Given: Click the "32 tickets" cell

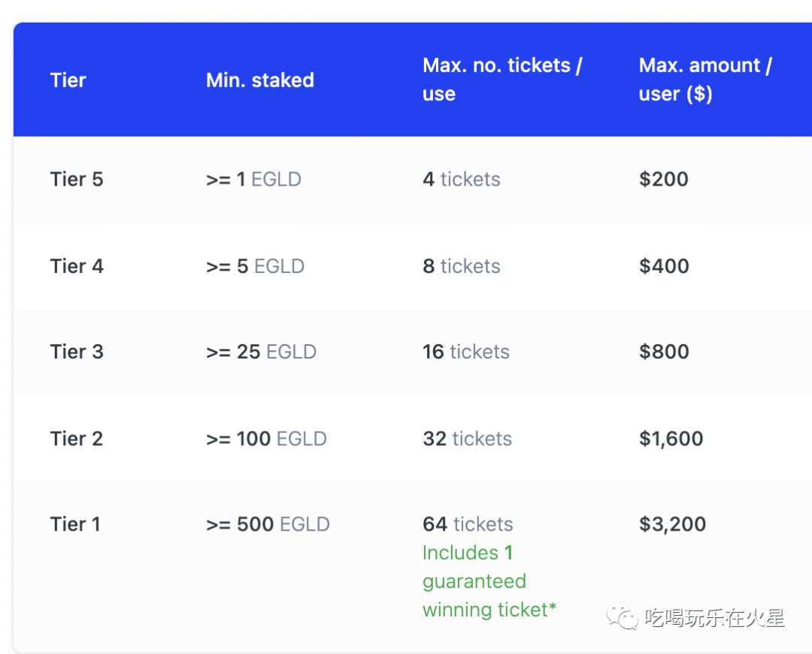Looking at the screenshot, I should [467, 439].
